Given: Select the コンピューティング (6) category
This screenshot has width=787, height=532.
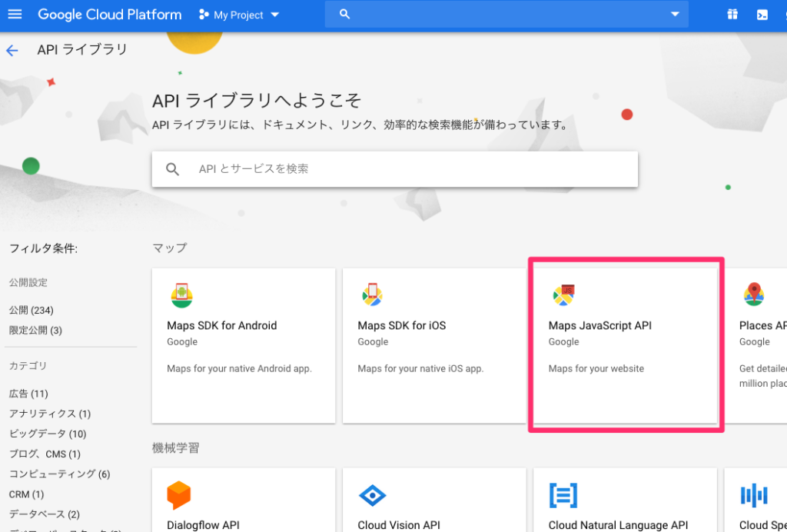Looking at the screenshot, I should (59, 474).
